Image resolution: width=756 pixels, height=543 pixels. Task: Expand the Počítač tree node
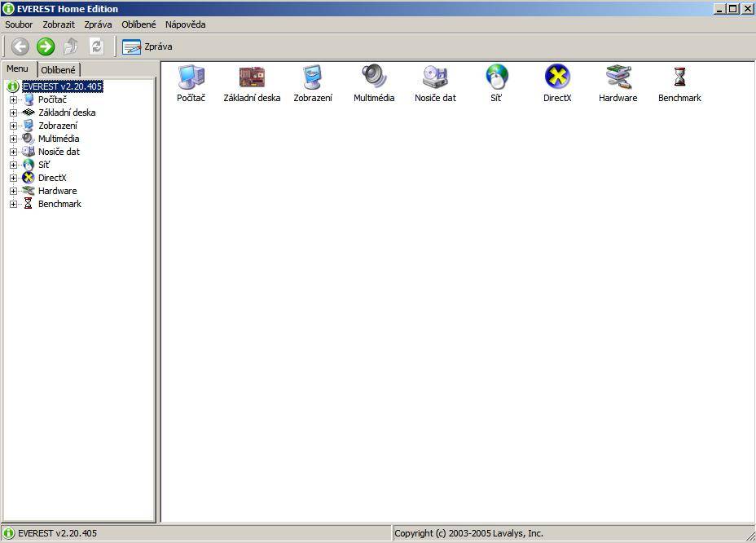(13, 100)
